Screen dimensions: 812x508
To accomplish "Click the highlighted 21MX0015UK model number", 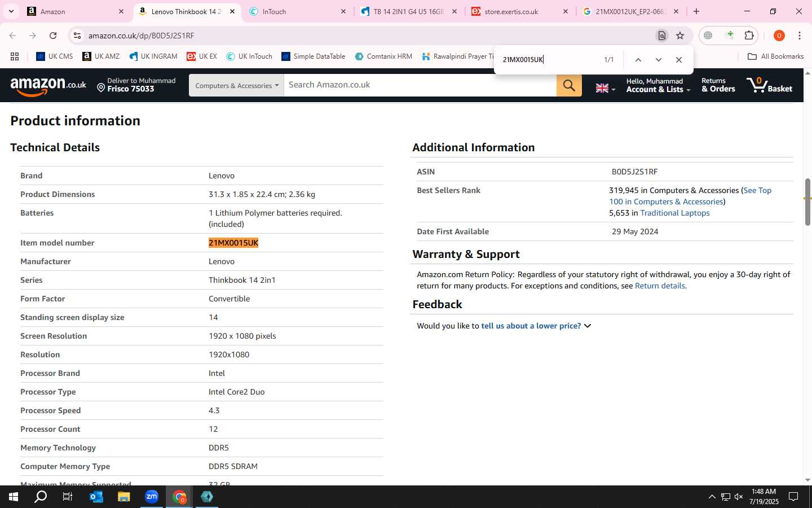I will click(233, 243).
